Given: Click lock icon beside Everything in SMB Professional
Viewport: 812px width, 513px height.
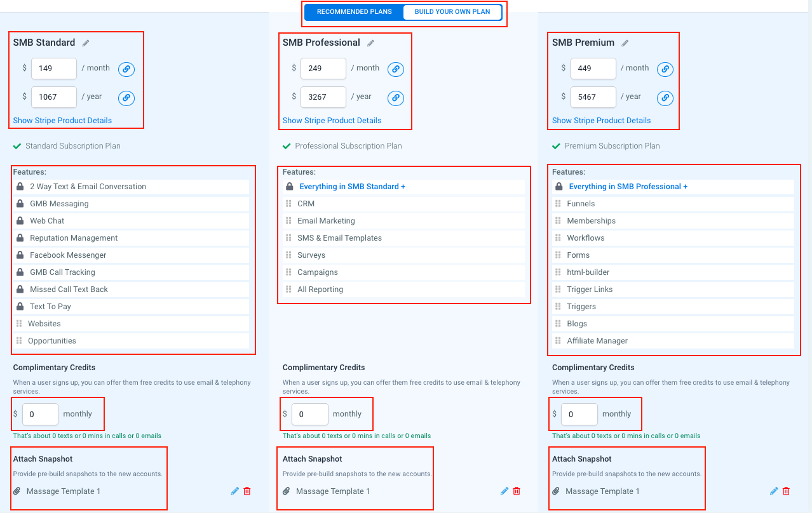Looking at the screenshot, I should 559,187.
